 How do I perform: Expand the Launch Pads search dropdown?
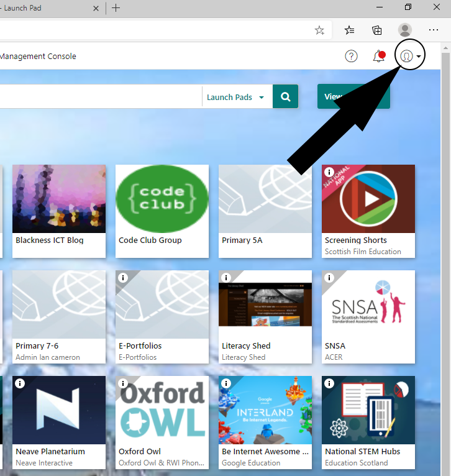pyautogui.click(x=235, y=97)
